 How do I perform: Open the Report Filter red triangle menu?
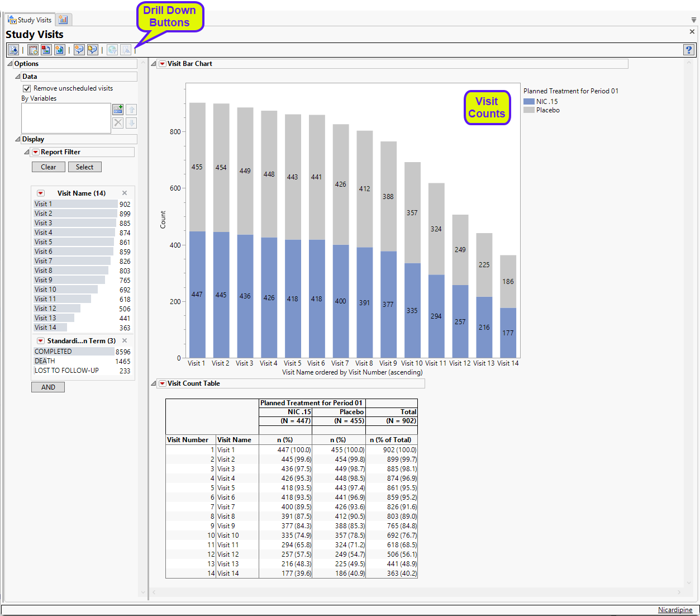(x=35, y=152)
